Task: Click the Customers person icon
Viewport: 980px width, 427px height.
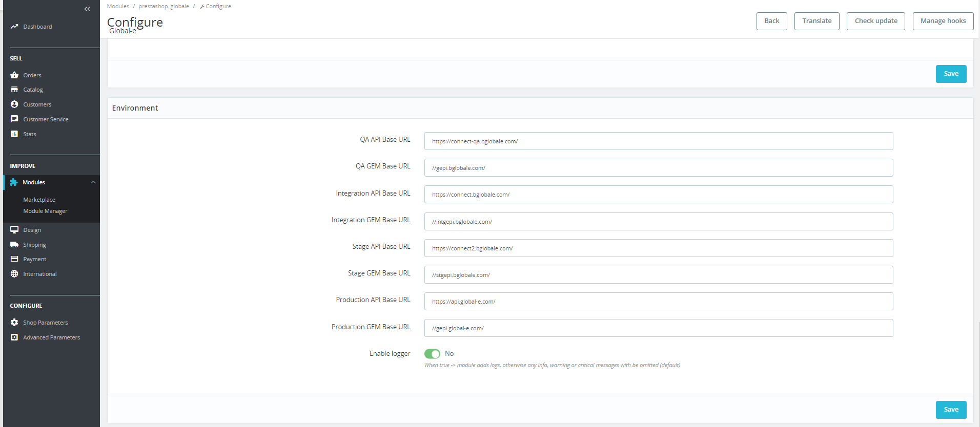Action: pos(14,104)
